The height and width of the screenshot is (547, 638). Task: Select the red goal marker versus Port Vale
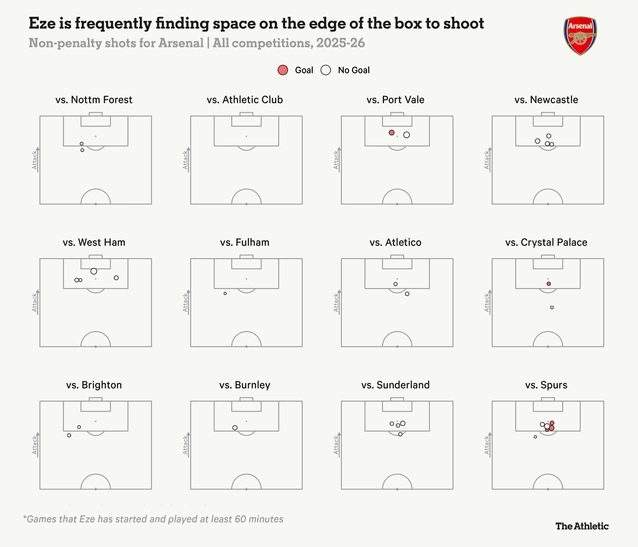coord(392,132)
